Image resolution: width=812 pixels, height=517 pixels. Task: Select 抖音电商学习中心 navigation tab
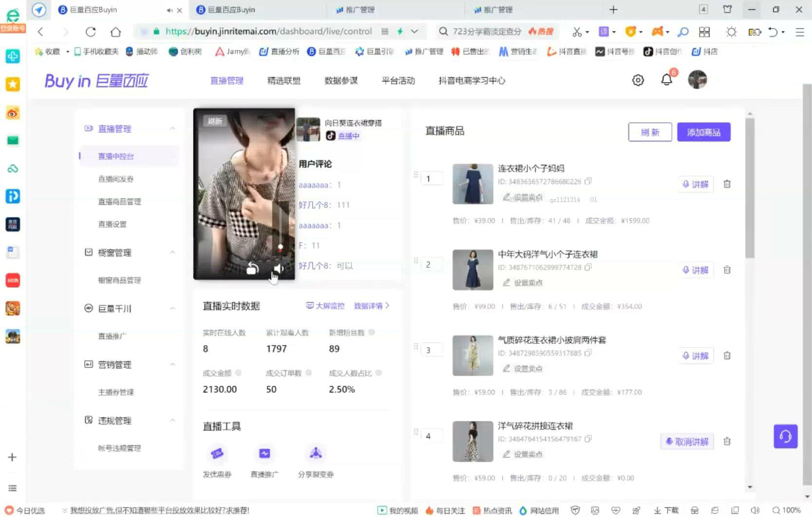(472, 80)
